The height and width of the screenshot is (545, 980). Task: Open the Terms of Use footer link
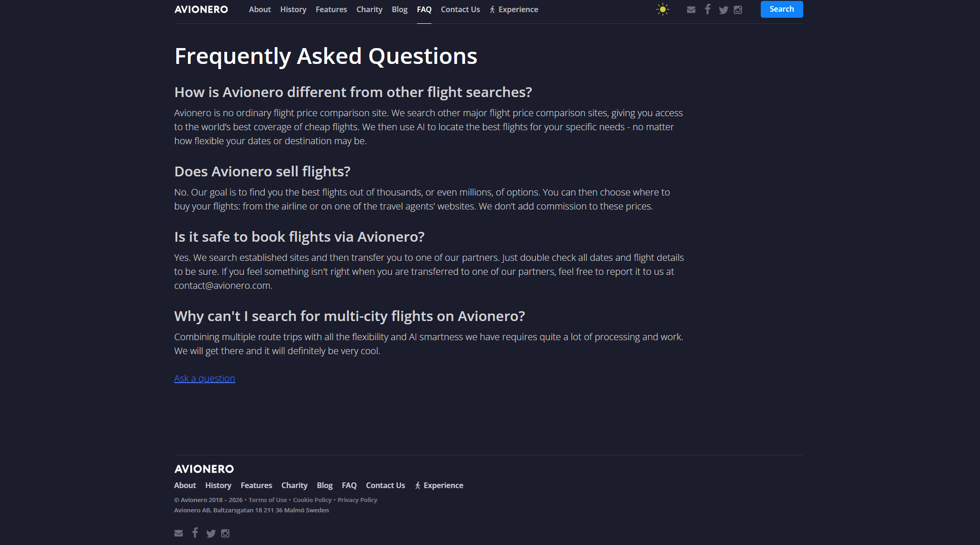(268, 500)
